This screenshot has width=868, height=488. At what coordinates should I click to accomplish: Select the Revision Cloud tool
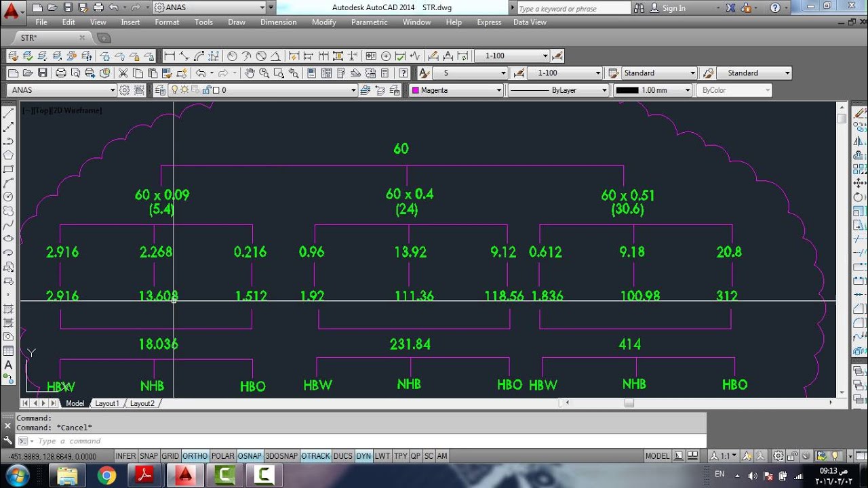coord(9,211)
